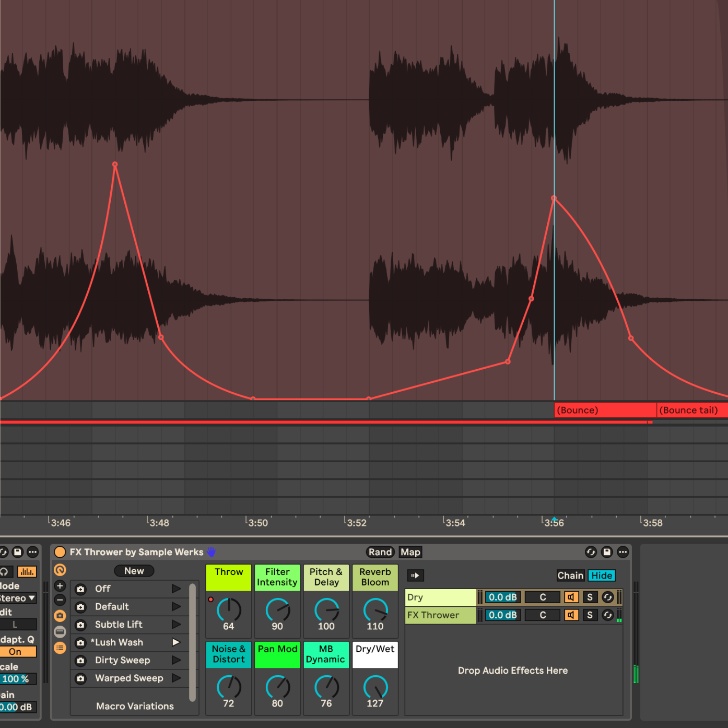
Task: Solo the FX Thrower chain
Action: coord(590,615)
